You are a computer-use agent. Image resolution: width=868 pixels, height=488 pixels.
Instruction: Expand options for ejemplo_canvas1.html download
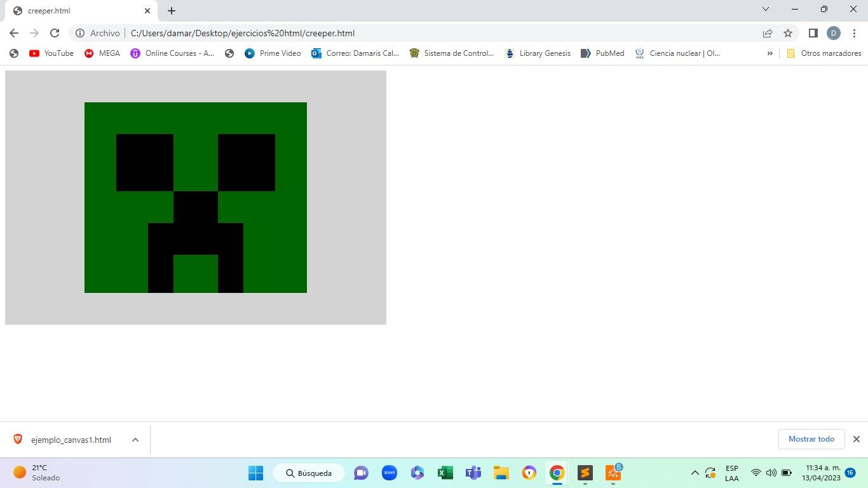coord(135,440)
